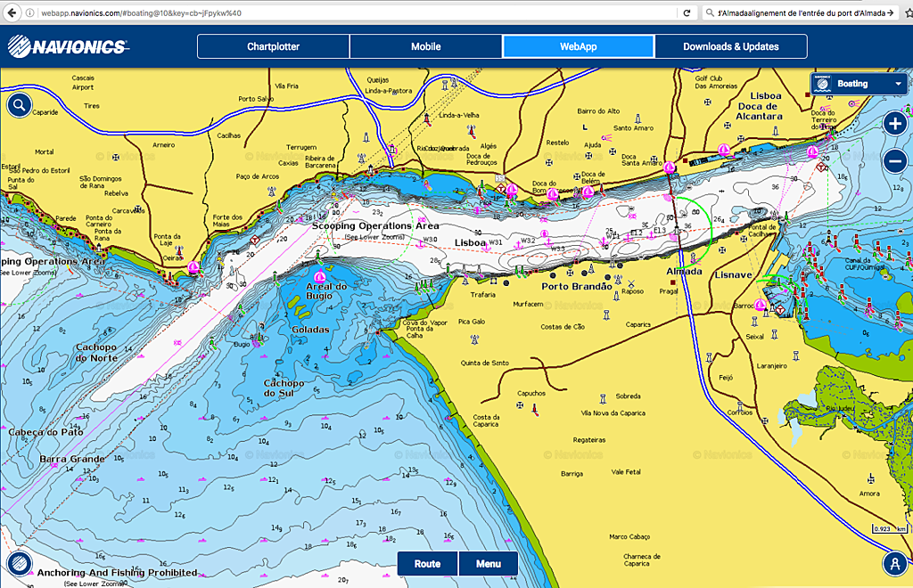Click the Cachopo do Sul label

tap(284, 388)
